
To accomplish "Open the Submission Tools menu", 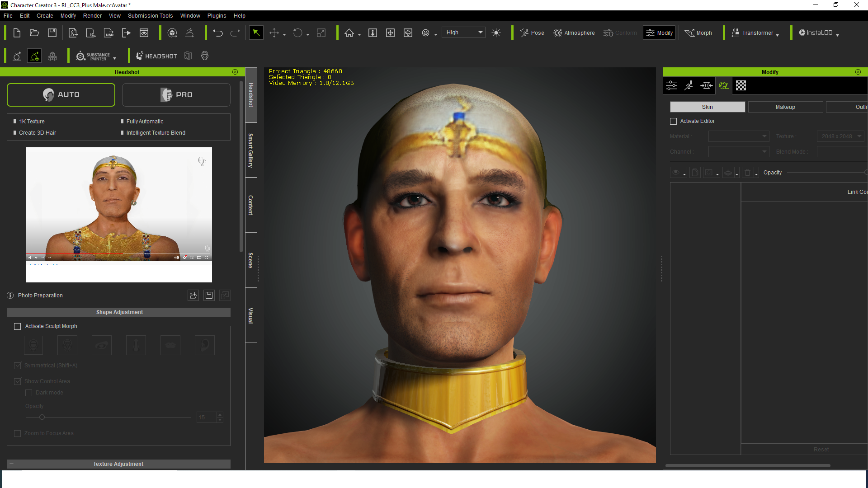I will (150, 15).
